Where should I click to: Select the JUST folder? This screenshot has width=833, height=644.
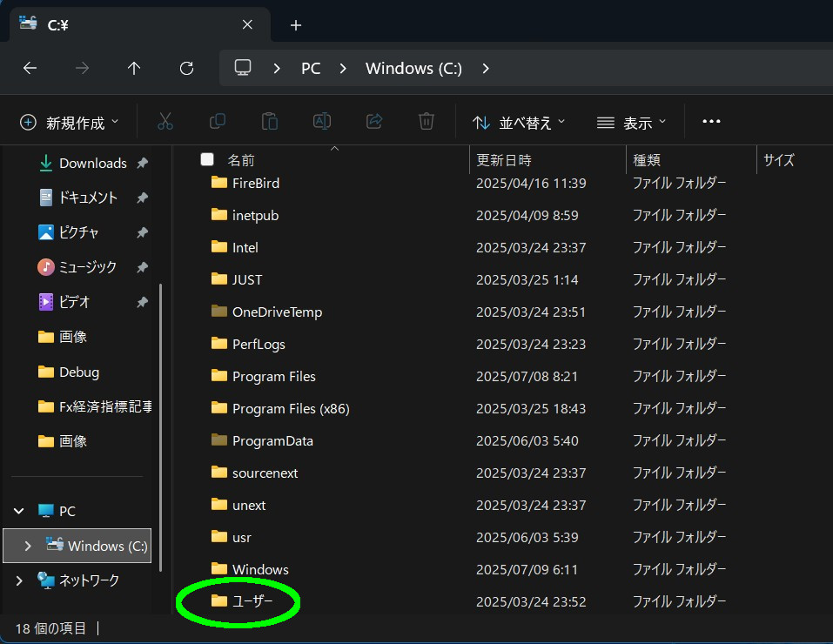coord(247,279)
